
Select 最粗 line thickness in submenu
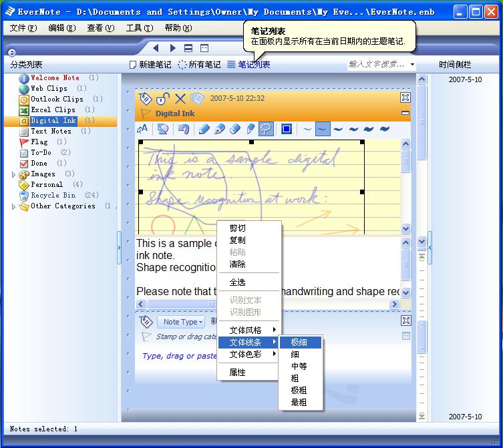pyautogui.click(x=300, y=402)
